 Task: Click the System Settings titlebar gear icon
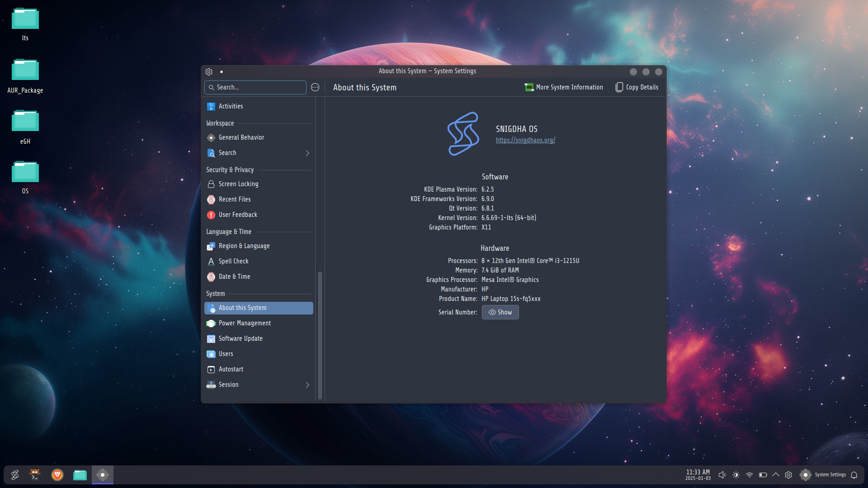click(209, 71)
